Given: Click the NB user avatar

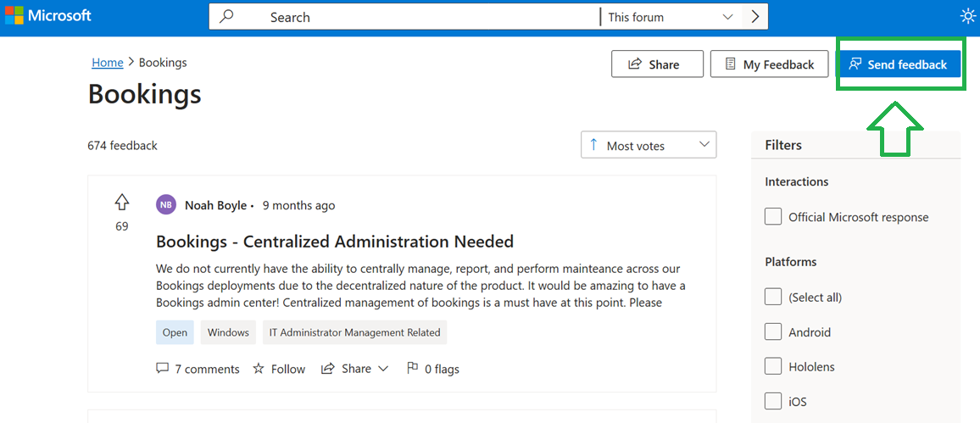Looking at the screenshot, I should pyautogui.click(x=165, y=205).
